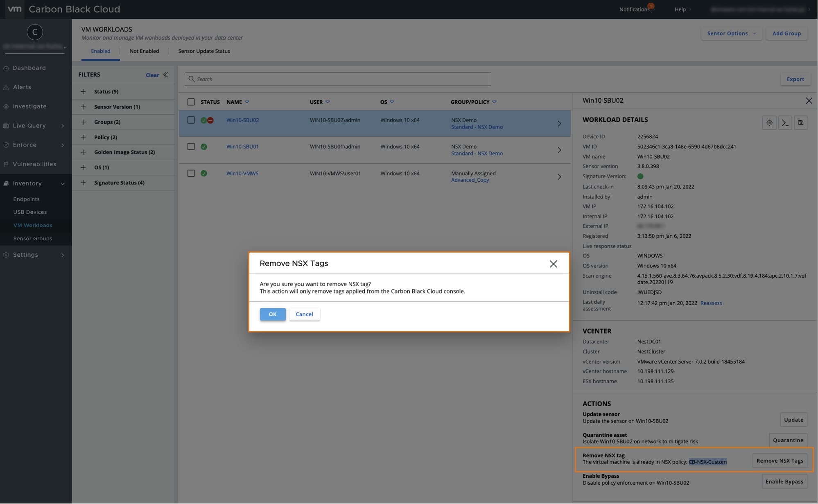Open Notifications bell with alert badge
This screenshot has width=818, height=504.
tap(635, 9)
